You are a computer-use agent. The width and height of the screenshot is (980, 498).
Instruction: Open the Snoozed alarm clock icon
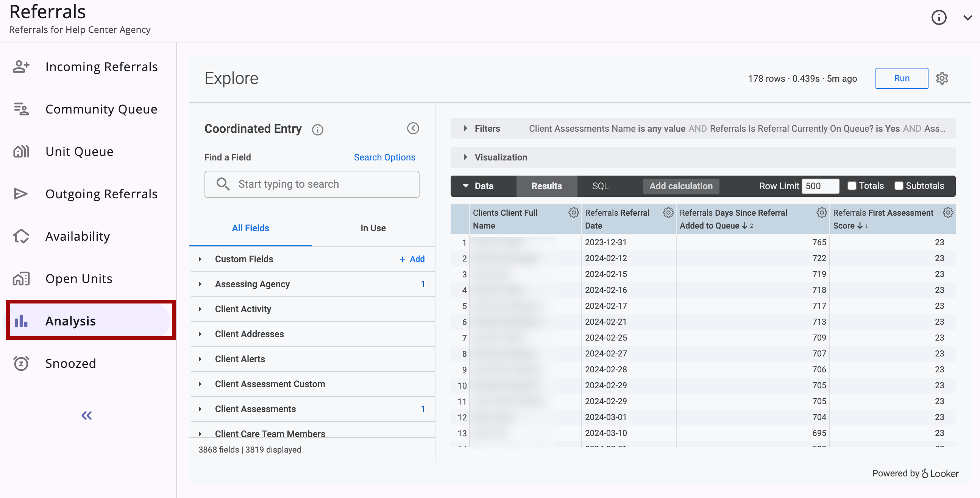click(x=21, y=363)
